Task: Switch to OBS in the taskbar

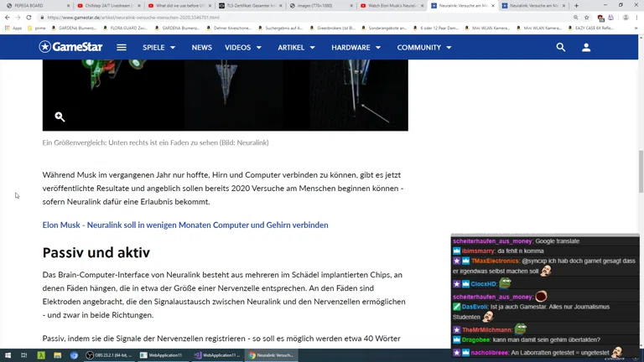Action: pyautogui.click(x=109, y=355)
